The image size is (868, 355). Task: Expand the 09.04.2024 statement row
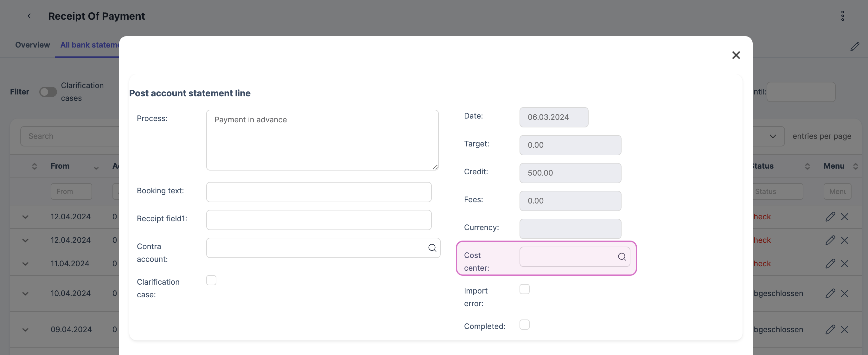[x=25, y=329]
